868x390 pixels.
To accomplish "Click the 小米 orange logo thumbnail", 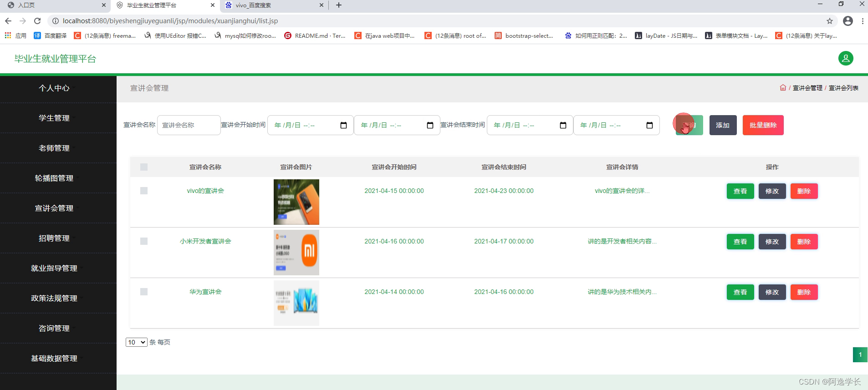I will tap(296, 253).
